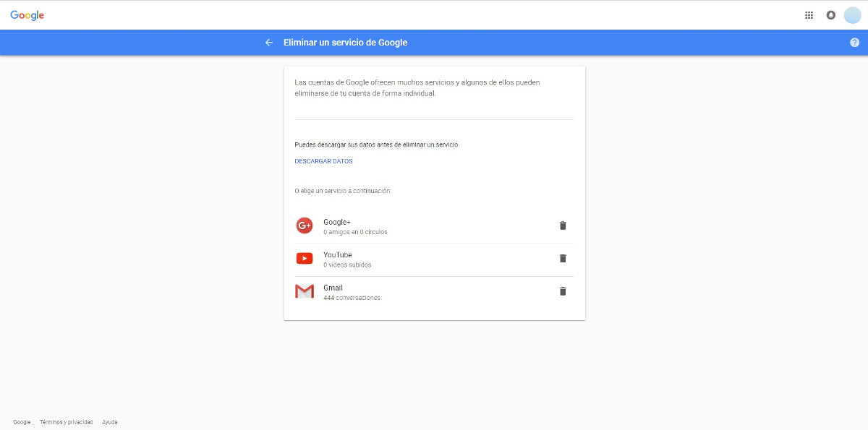Click the 'Las cuentas de Google ofrecen' paragraph
868x430 pixels.
417,88
